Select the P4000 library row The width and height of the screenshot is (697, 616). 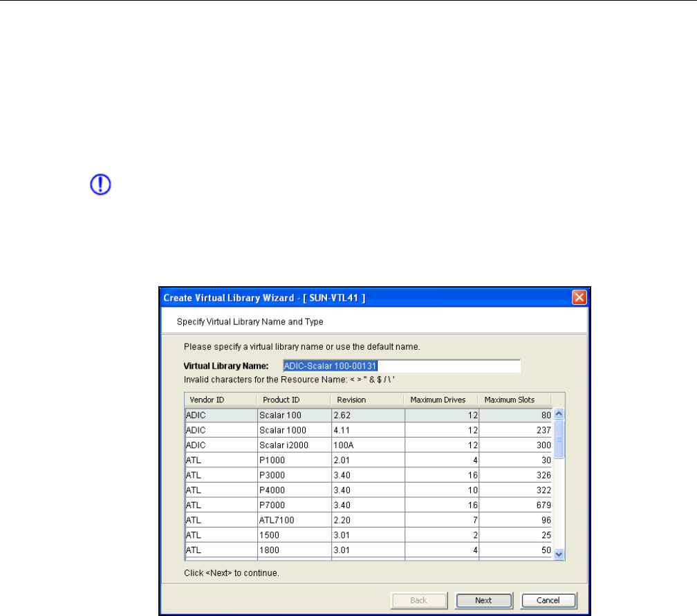(x=368, y=489)
